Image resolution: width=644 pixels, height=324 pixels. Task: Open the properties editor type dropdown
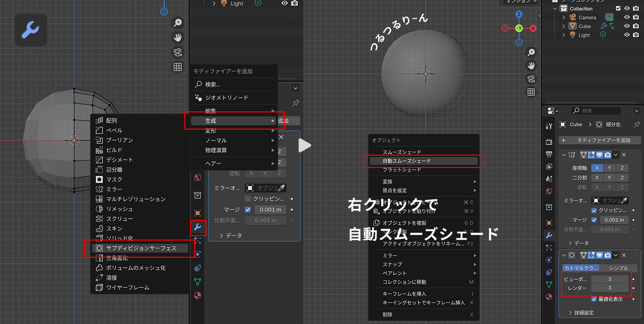[x=553, y=111]
